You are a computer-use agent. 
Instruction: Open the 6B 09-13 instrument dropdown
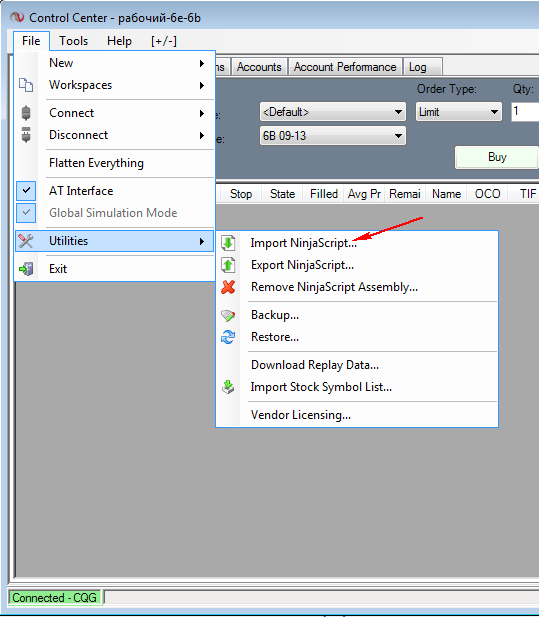tap(333, 136)
